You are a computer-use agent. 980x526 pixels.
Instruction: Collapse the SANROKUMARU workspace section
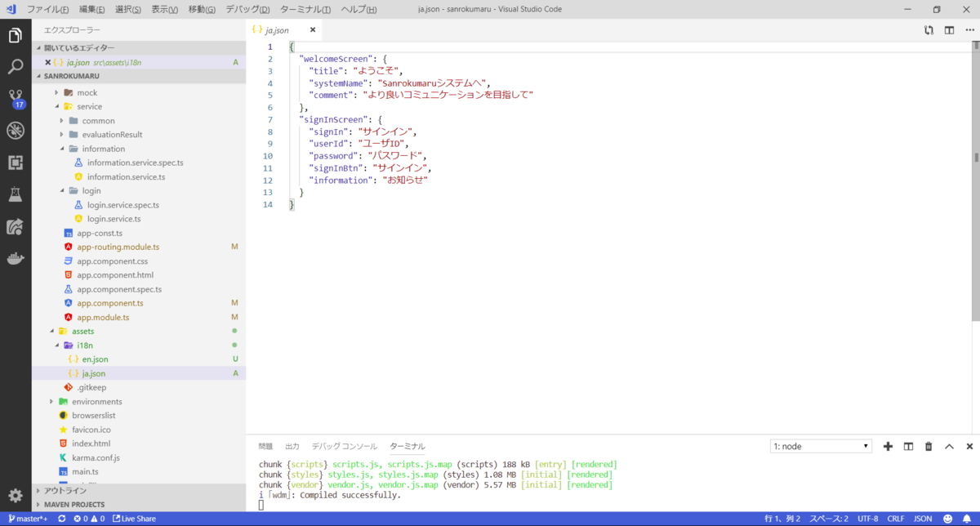click(x=139, y=75)
